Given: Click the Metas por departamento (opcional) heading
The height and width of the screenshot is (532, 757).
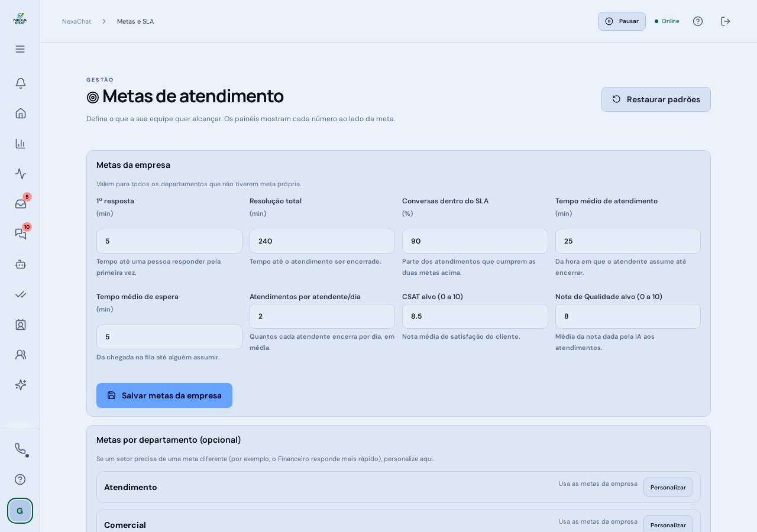Looking at the screenshot, I should tap(169, 440).
